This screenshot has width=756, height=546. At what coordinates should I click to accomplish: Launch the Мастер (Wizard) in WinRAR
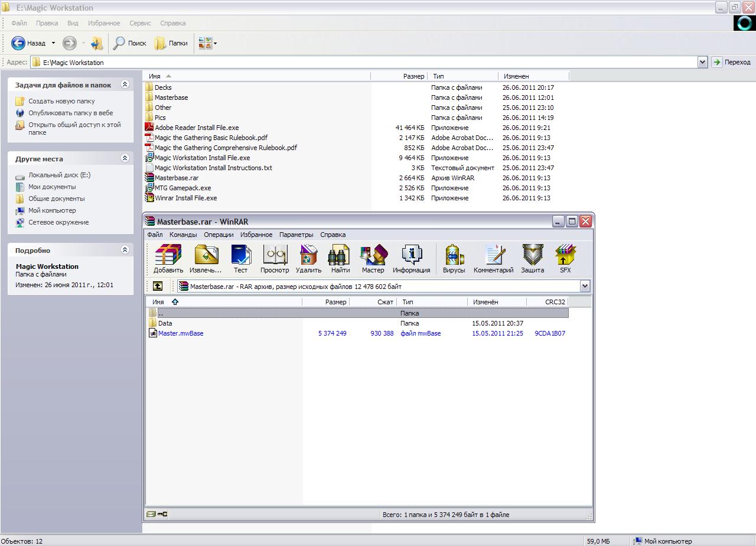click(x=373, y=259)
